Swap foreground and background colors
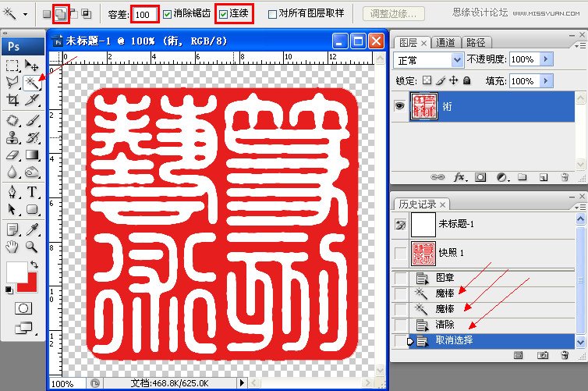The image size is (588, 391). (x=34, y=265)
